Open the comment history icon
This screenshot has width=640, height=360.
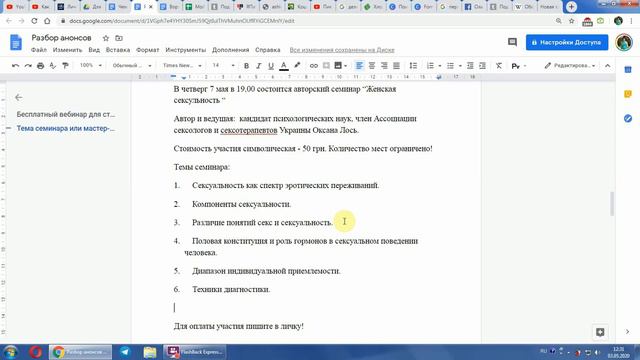tap(512, 42)
